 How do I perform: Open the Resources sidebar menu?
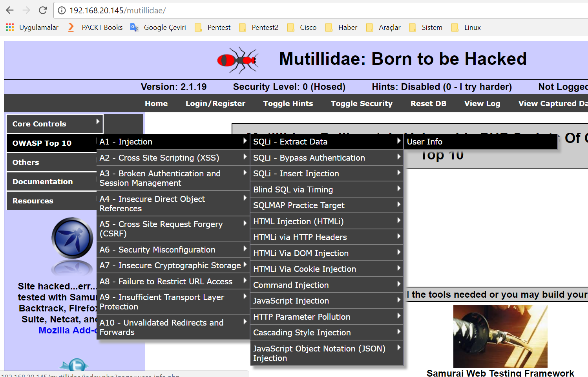coord(51,201)
